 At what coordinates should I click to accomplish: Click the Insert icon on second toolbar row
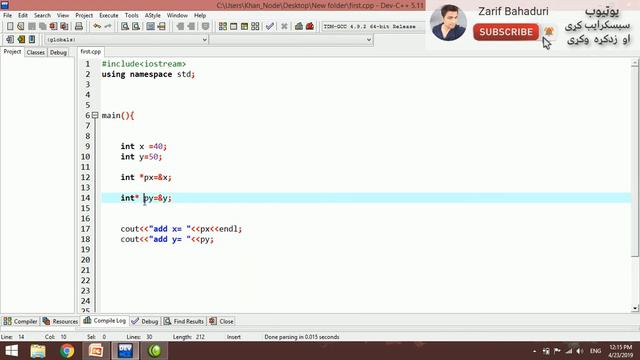click(10, 40)
